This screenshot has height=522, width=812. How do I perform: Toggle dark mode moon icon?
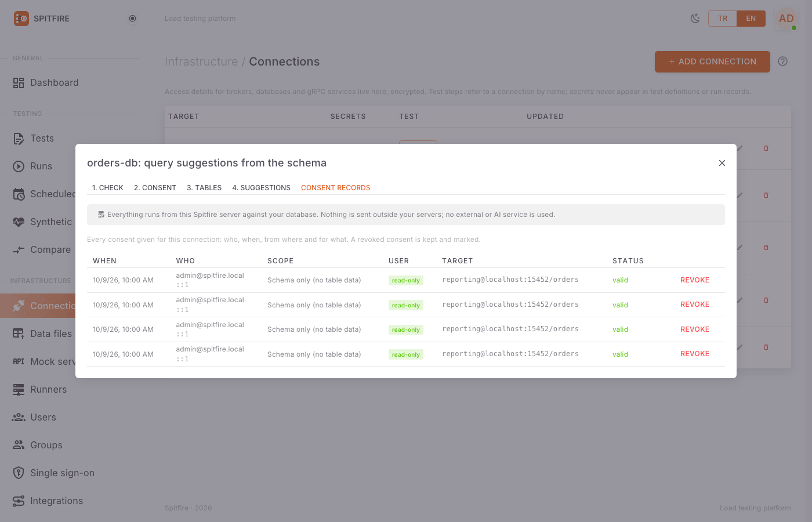pos(695,19)
